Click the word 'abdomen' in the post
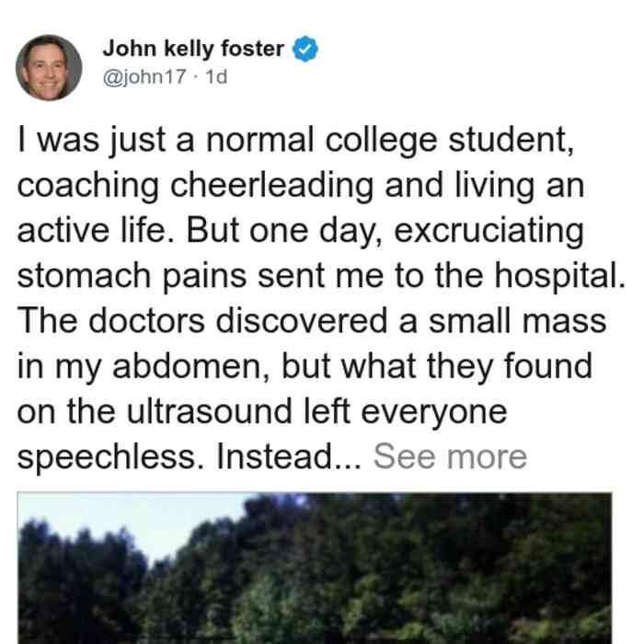The height and width of the screenshot is (644, 644). pos(187,365)
